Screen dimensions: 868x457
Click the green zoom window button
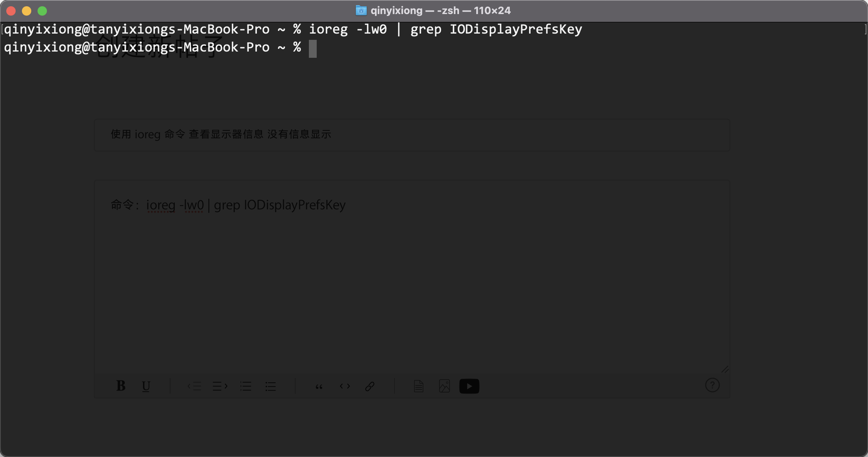[x=42, y=11]
